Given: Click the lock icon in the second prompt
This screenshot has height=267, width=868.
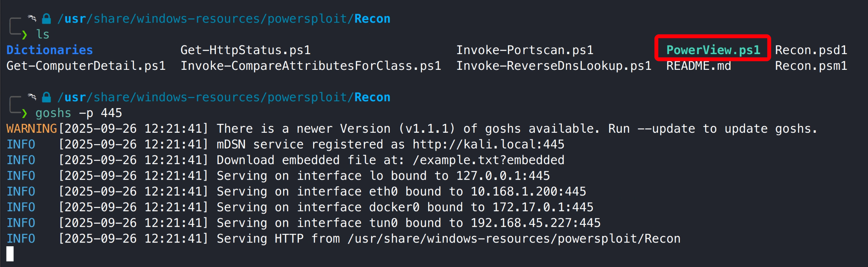Looking at the screenshot, I should (x=46, y=97).
